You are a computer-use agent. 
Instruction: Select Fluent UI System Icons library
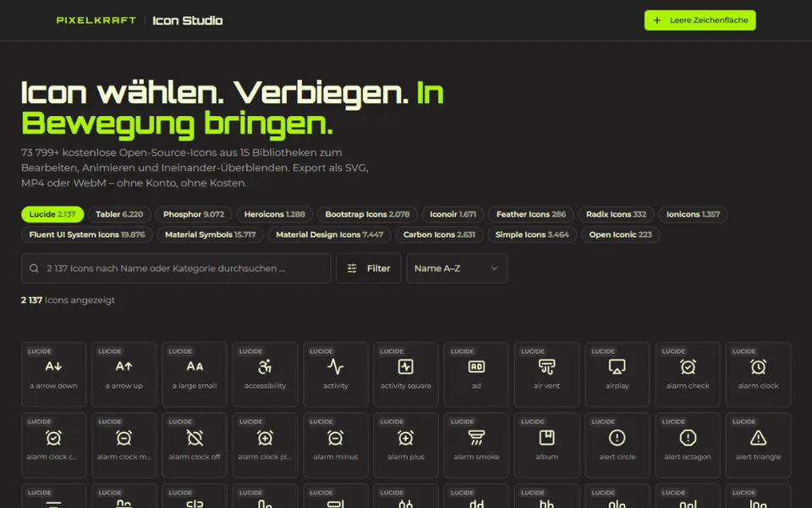click(x=87, y=235)
